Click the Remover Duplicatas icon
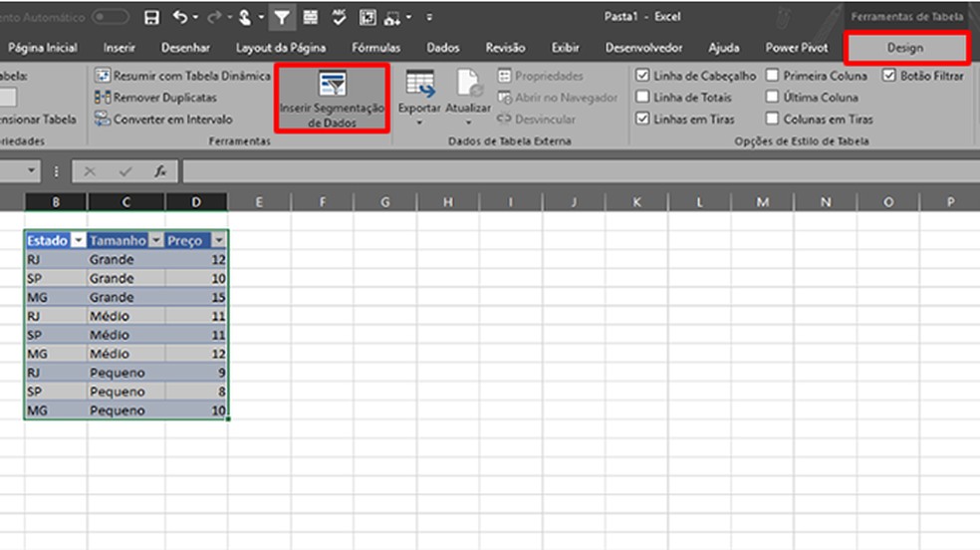 [x=103, y=98]
